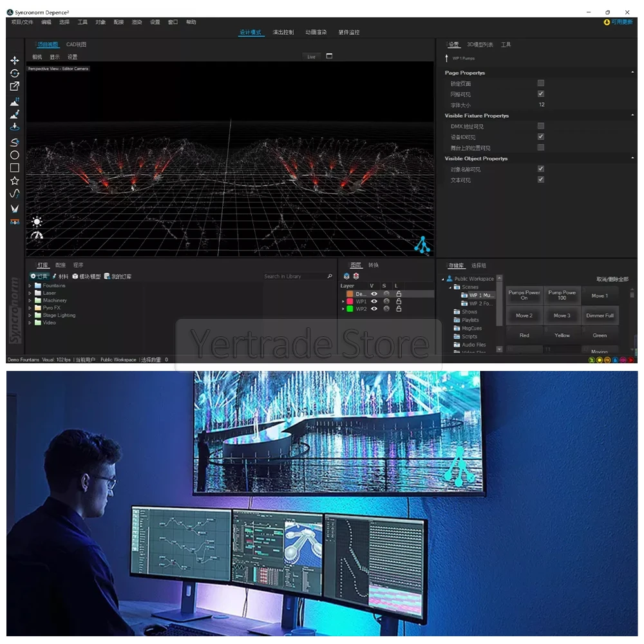Toggle visibility eye of WP1 layer
The height and width of the screenshot is (644, 644).
pos(374,301)
